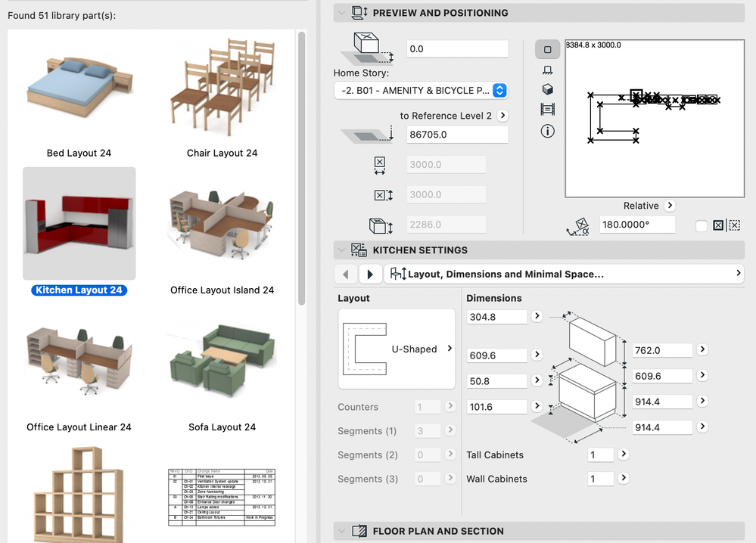Screen dimensions: 756x543
Task: Open arrow next to 50.8 dimension
Action: (x=537, y=380)
